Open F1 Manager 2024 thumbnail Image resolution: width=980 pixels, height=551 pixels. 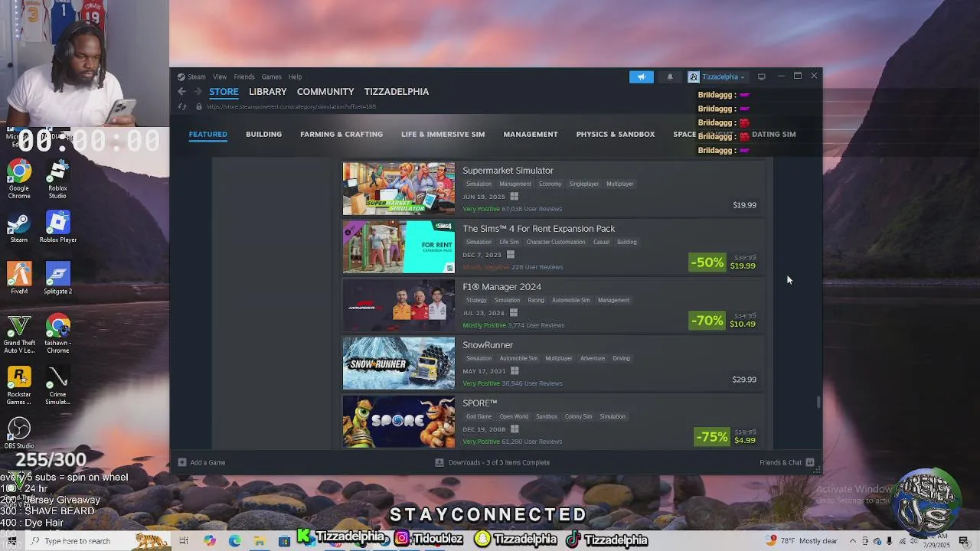(399, 305)
